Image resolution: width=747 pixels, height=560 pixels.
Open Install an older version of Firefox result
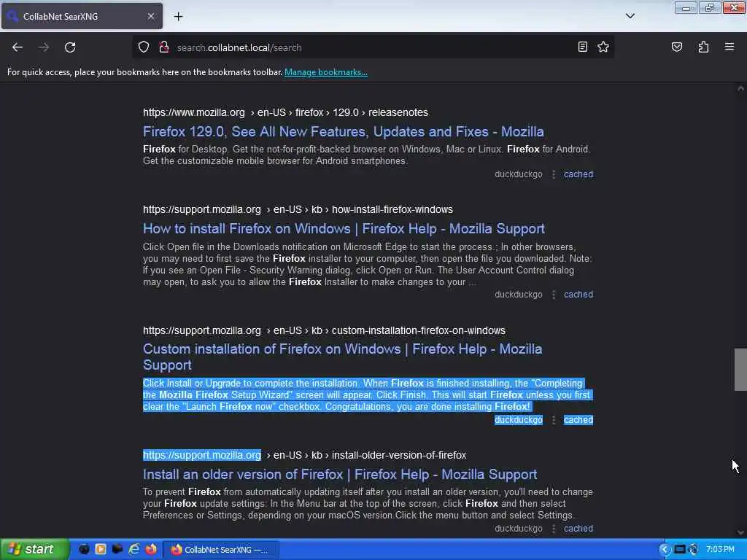340,474
